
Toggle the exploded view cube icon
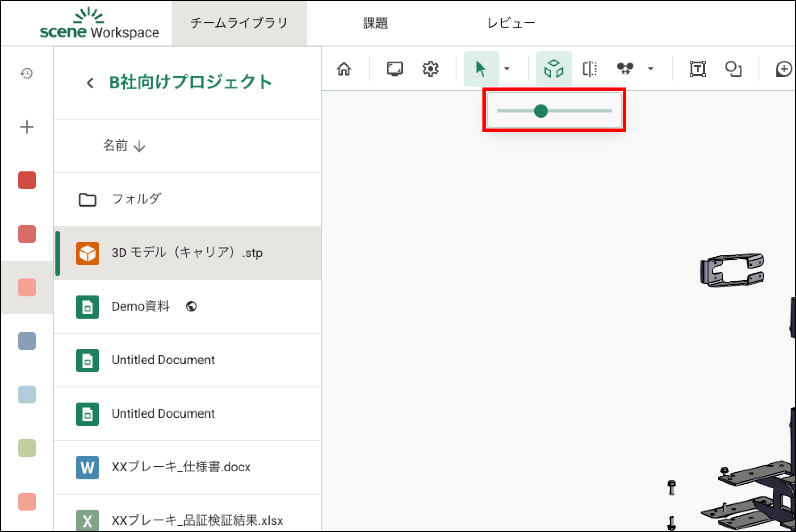click(553, 69)
